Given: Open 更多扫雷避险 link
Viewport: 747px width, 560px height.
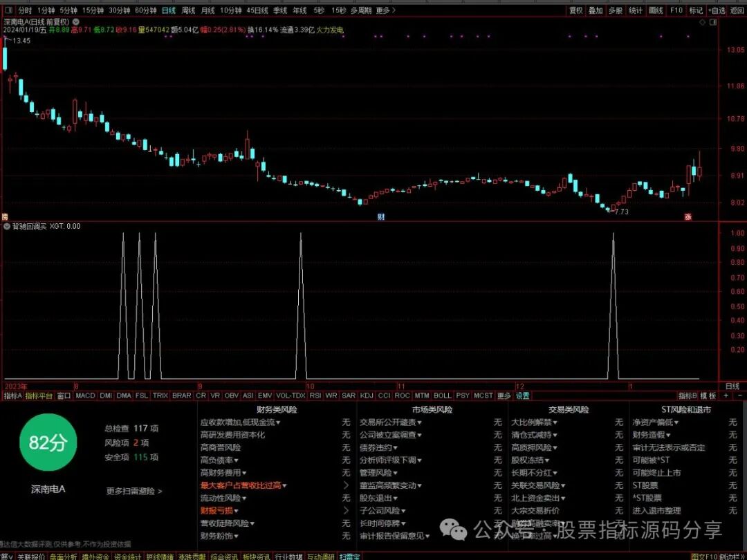Looking at the screenshot, I should click(x=134, y=491).
